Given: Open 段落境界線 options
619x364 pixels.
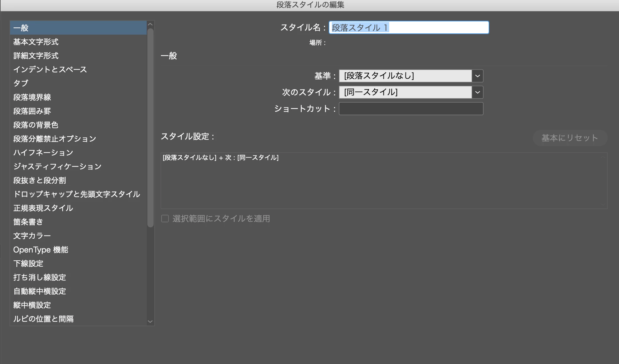Looking at the screenshot, I should tap(32, 97).
